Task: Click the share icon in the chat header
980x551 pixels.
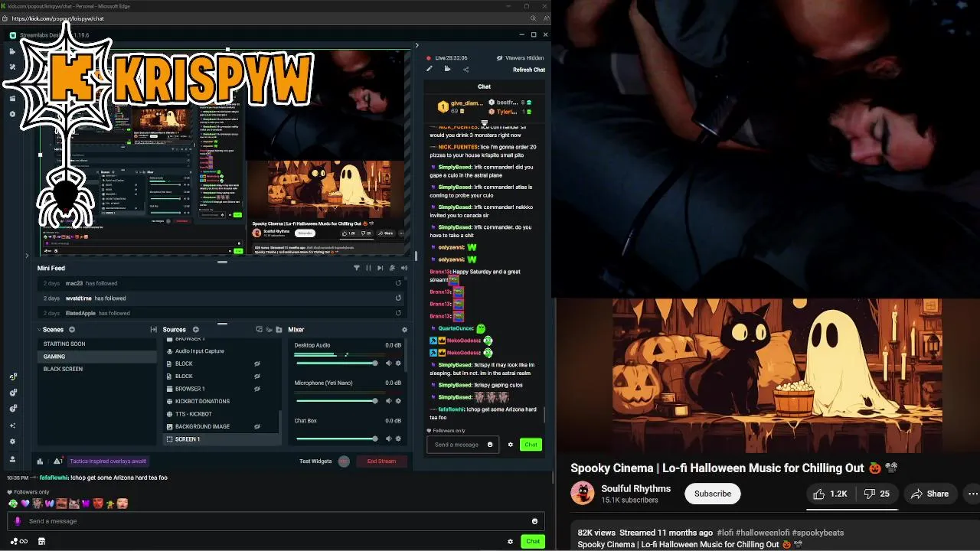Action: [x=465, y=70]
